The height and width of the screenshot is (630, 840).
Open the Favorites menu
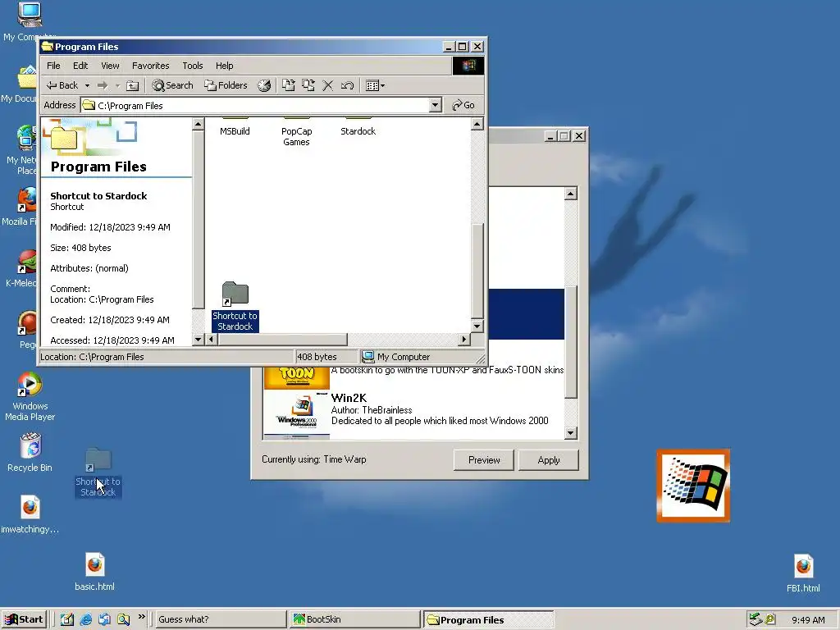(151, 66)
